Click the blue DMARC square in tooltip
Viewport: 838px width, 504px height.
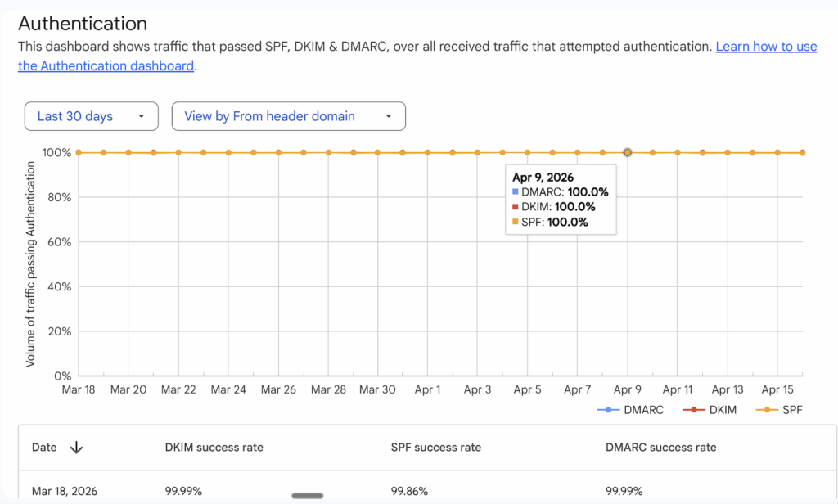pos(516,192)
